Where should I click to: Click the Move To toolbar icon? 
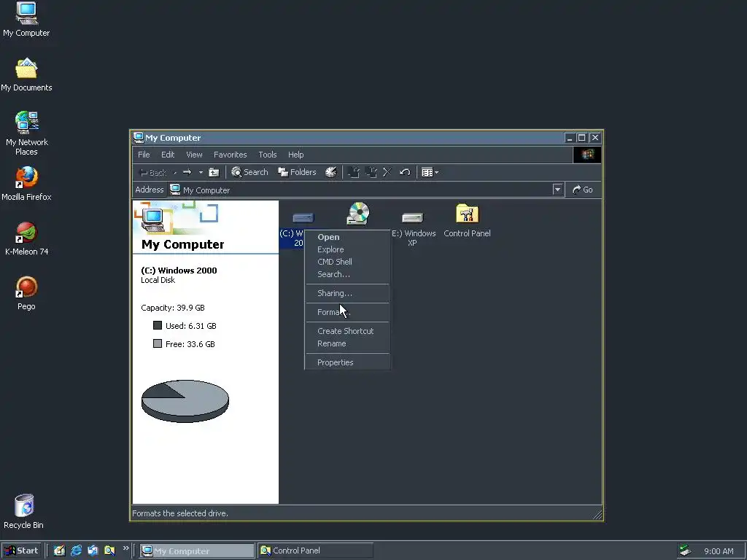coord(354,172)
